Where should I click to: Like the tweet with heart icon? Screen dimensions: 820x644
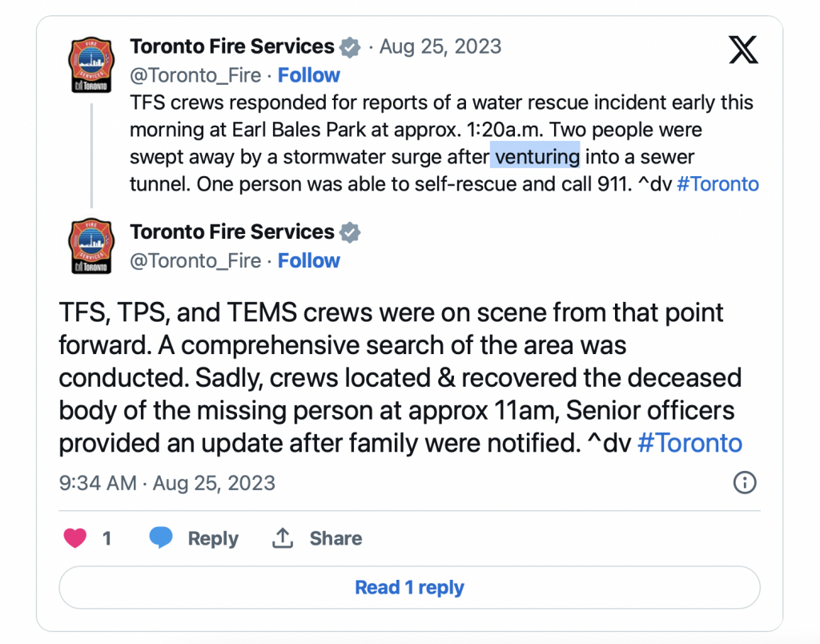(x=75, y=538)
